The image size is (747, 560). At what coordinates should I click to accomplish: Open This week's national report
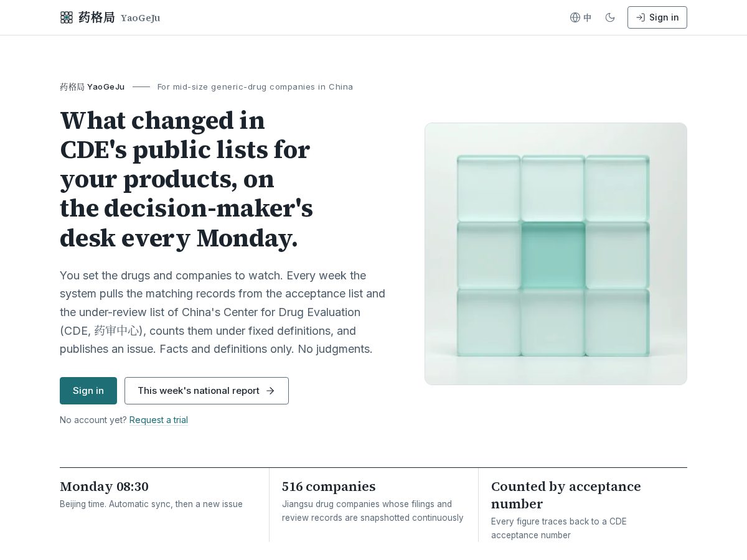tap(207, 391)
